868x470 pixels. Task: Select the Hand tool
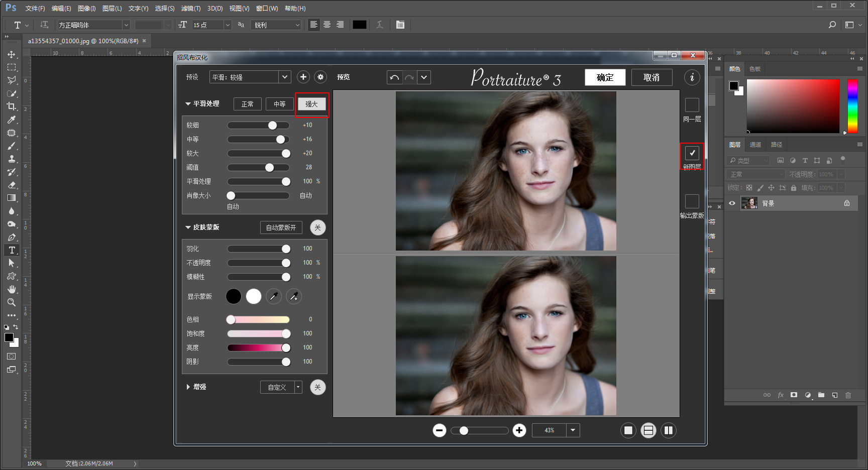coord(12,289)
